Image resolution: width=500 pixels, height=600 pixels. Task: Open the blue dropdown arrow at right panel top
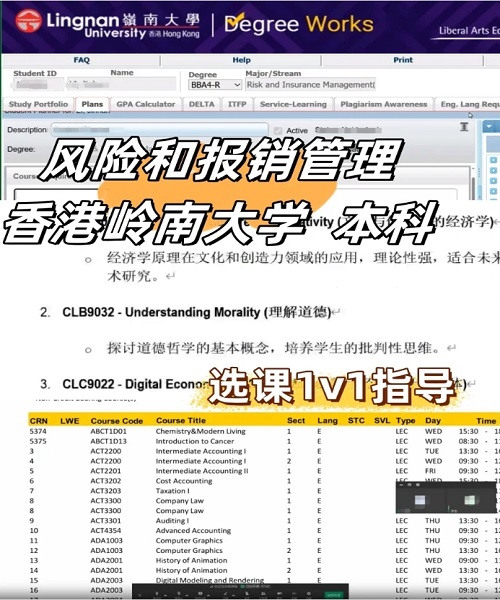[489, 126]
